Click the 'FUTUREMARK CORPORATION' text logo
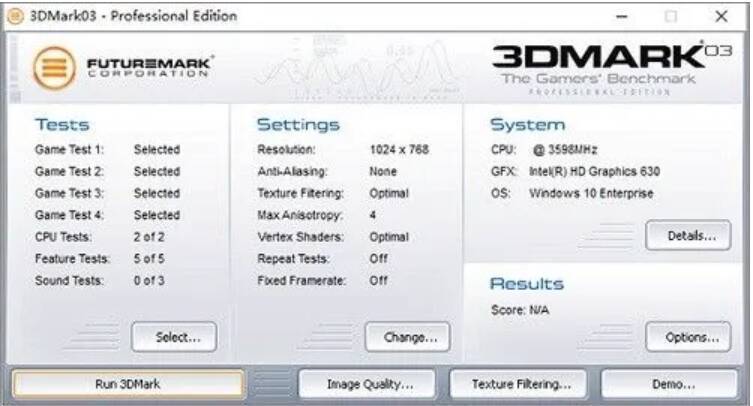The image size is (753, 406). pyautogui.click(x=150, y=67)
